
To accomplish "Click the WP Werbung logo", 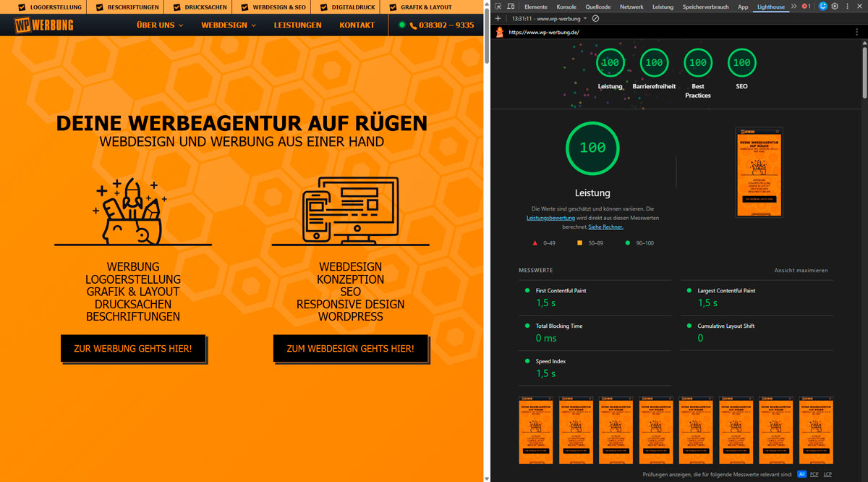I will 43,25.
